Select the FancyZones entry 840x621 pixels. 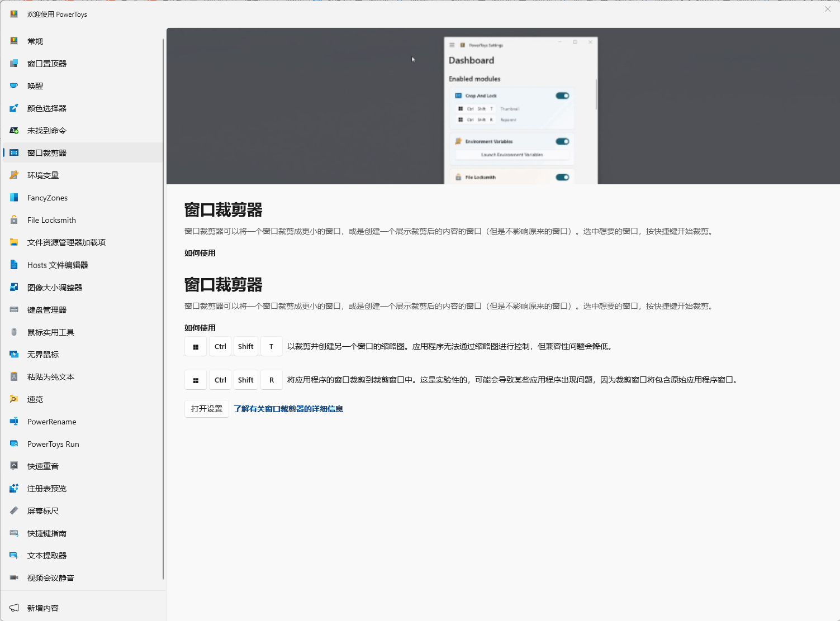82,198
